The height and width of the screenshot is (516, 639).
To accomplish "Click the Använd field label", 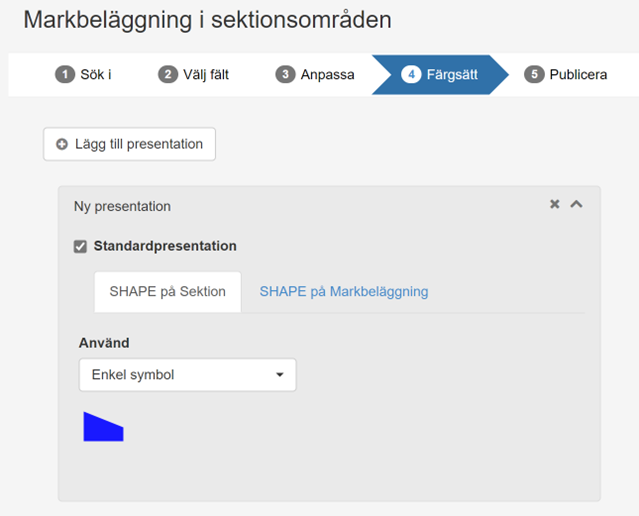I will coord(104,343).
